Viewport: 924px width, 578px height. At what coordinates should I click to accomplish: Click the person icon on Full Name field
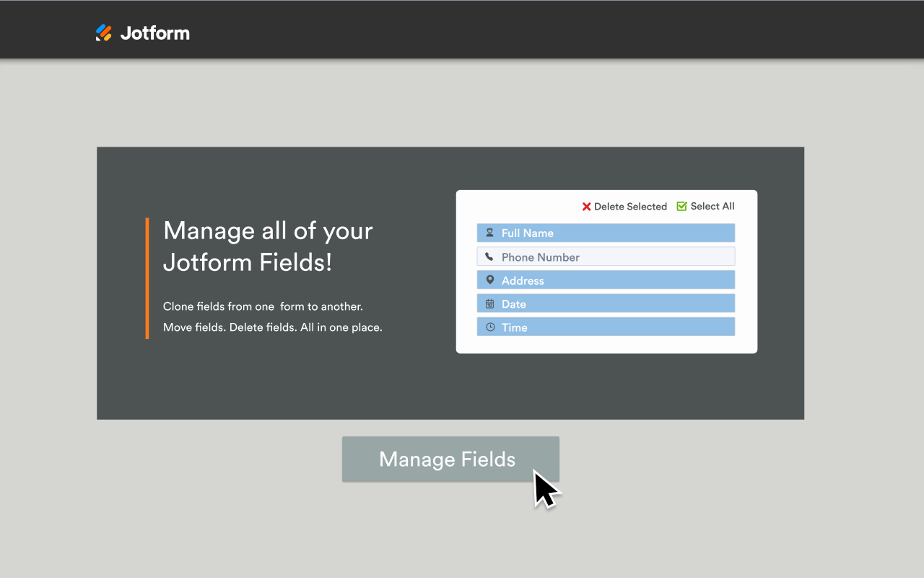point(490,232)
